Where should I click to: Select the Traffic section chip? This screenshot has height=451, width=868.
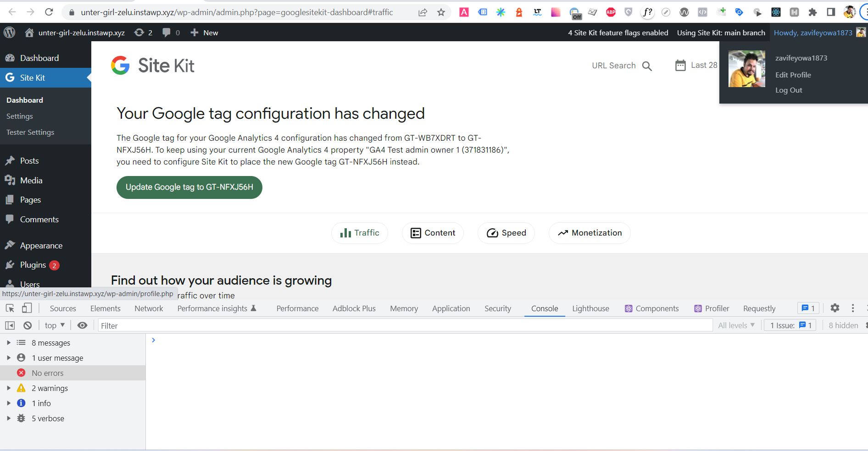(360, 233)
